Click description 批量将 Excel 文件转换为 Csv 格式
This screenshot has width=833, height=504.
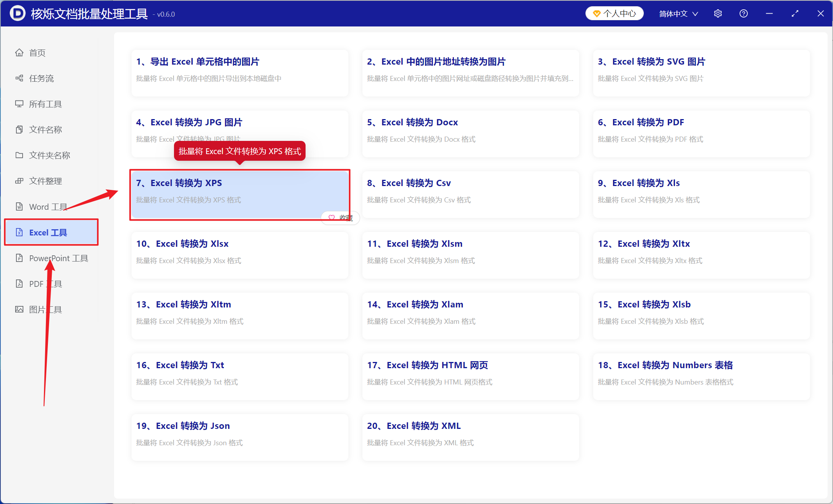click(x=419, y=200)
